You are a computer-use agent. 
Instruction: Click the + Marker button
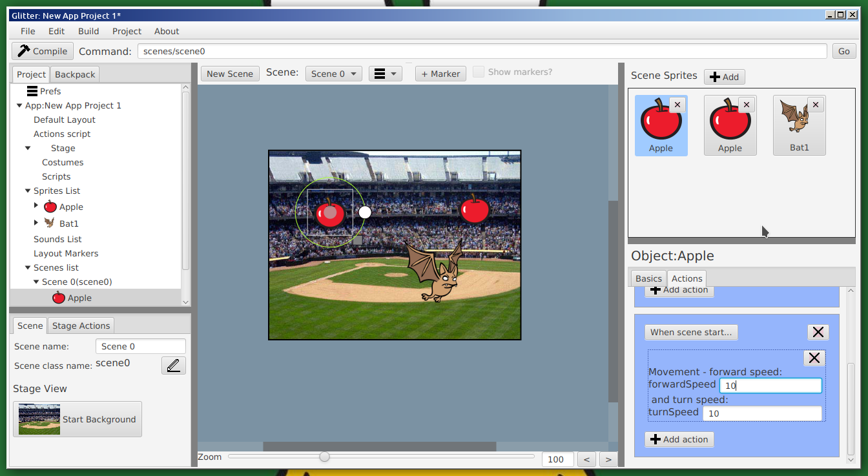440,74
